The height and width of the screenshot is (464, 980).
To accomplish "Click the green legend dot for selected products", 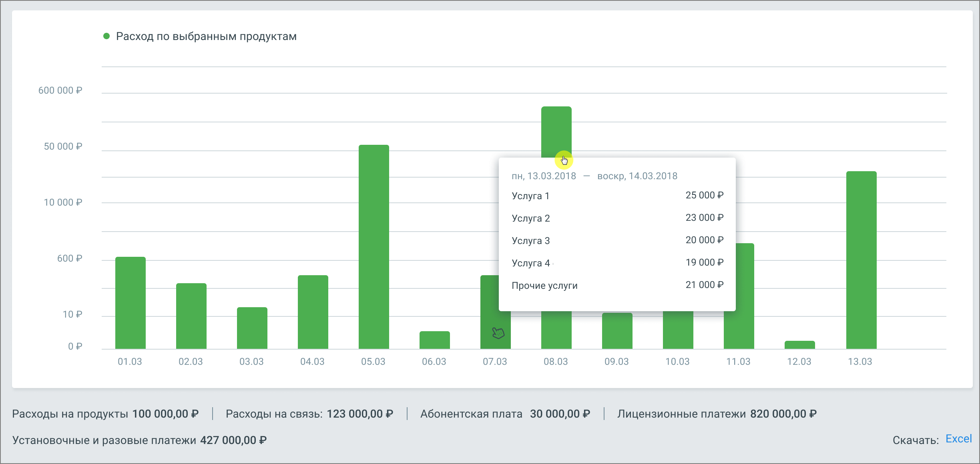I will 106,36.
